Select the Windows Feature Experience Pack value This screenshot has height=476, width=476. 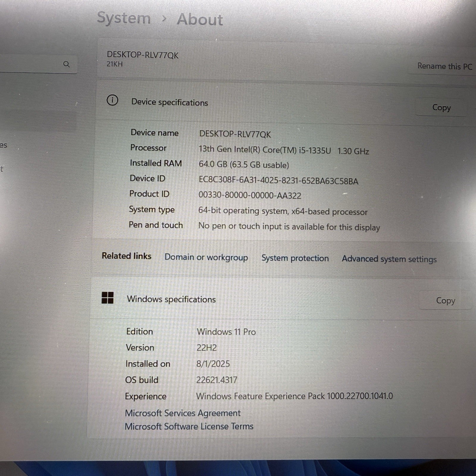(295, 396)
